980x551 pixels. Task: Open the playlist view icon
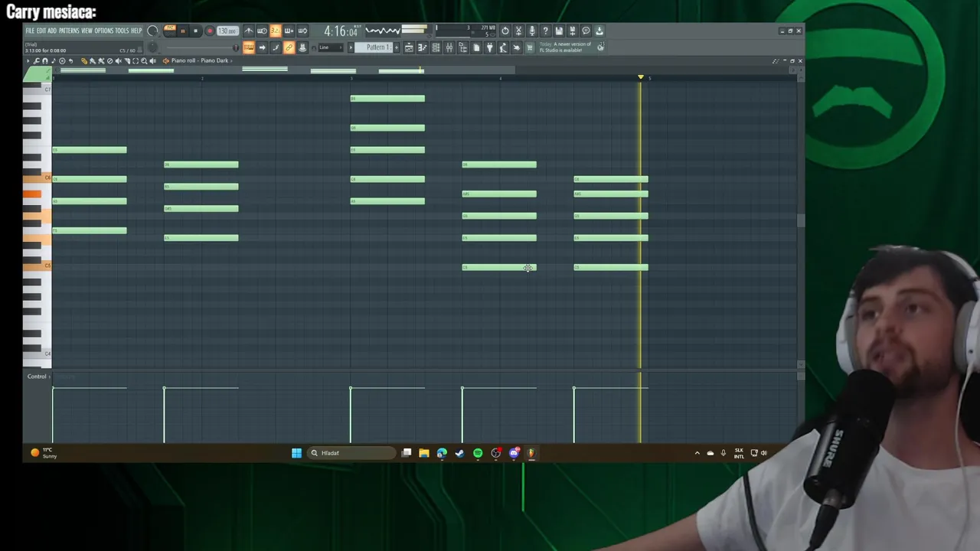tap(409, 47)
